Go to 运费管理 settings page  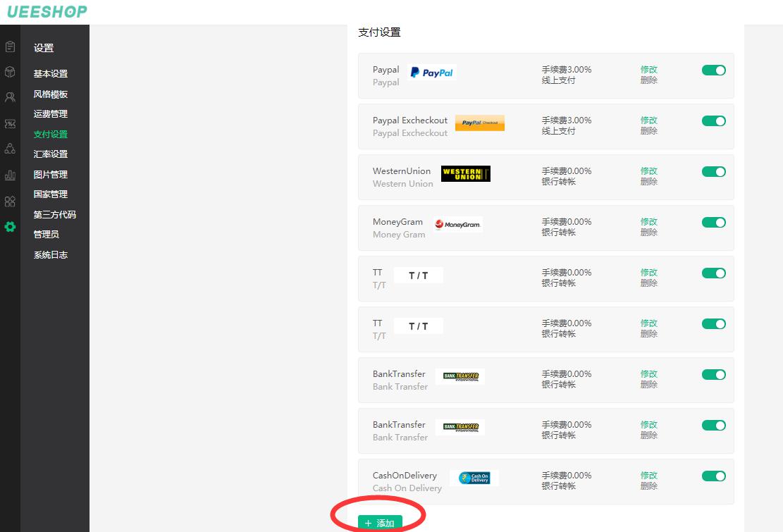(51, 114)
